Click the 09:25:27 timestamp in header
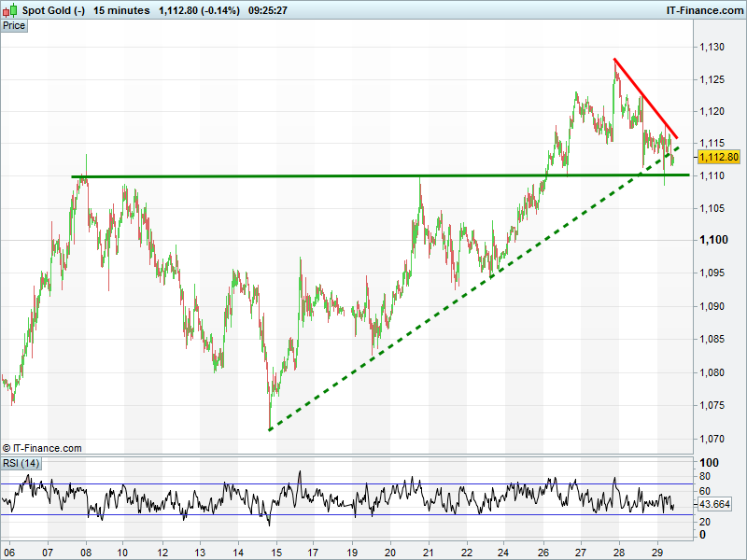 pyautogui.click(x=267, y=10)
